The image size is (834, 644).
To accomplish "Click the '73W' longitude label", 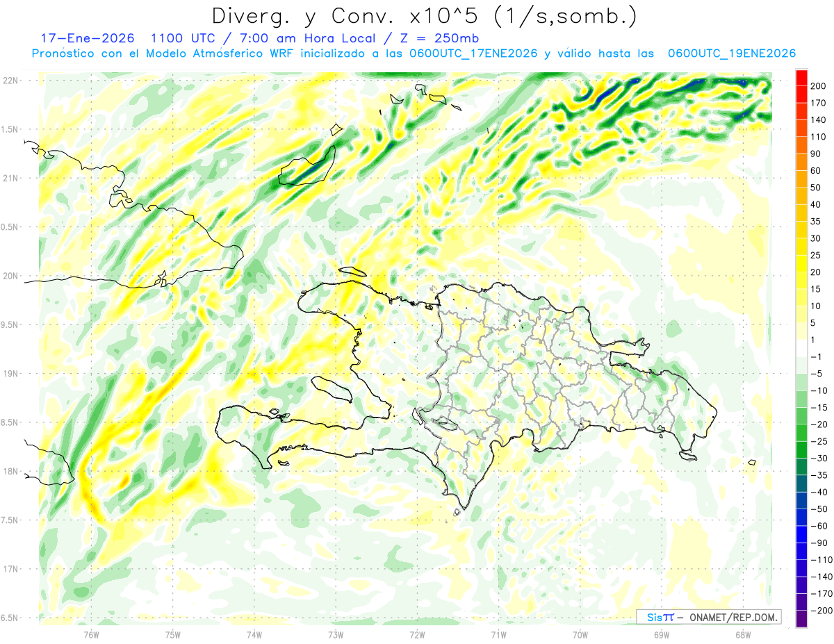I will (336, 635).
